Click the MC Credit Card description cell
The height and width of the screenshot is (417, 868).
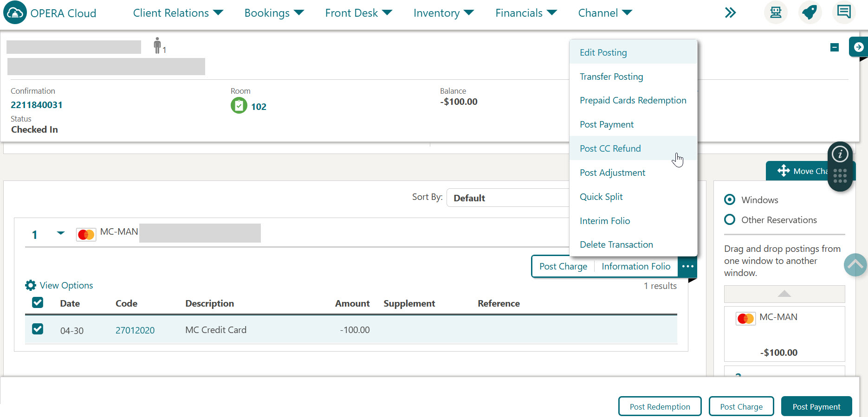click(216, 330)
